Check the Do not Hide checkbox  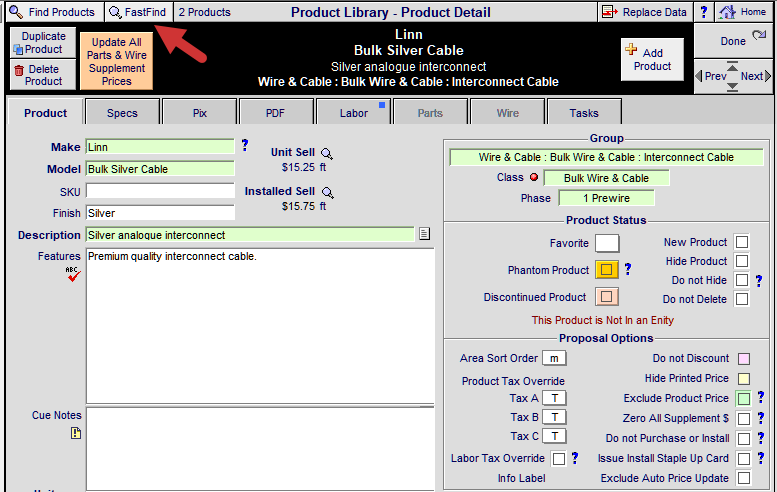pos(742,280)
